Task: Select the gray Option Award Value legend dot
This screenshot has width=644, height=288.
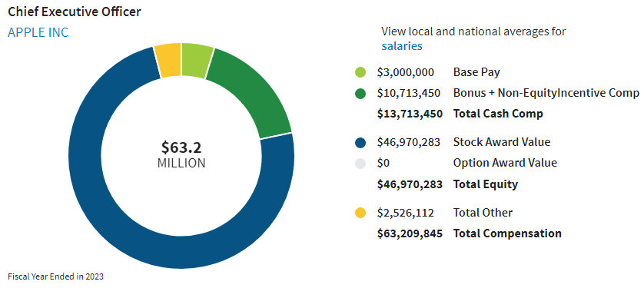Action: [360, 164]
